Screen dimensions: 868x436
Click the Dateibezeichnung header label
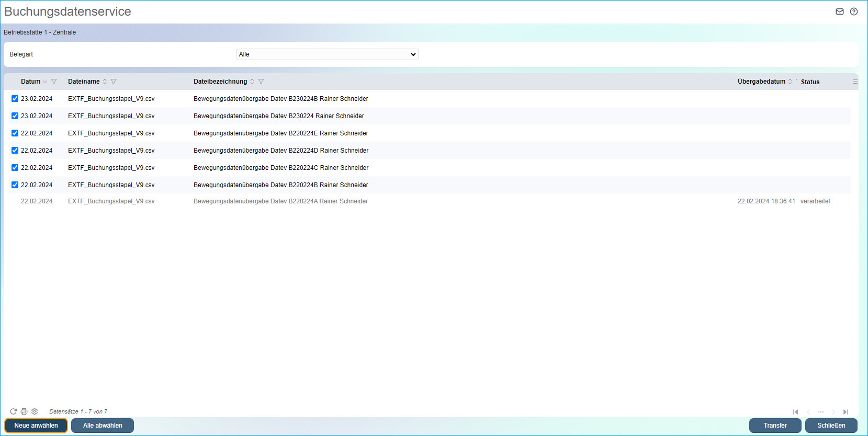[220, 82]
